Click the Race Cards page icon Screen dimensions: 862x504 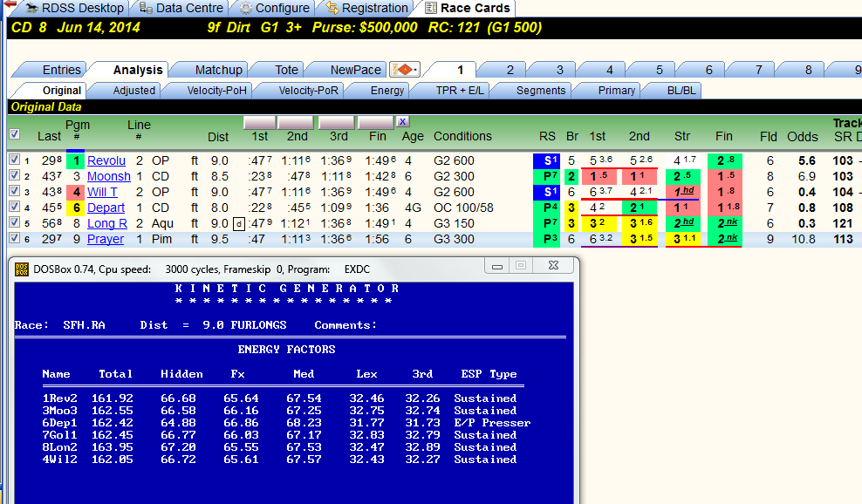pos(431,8)
